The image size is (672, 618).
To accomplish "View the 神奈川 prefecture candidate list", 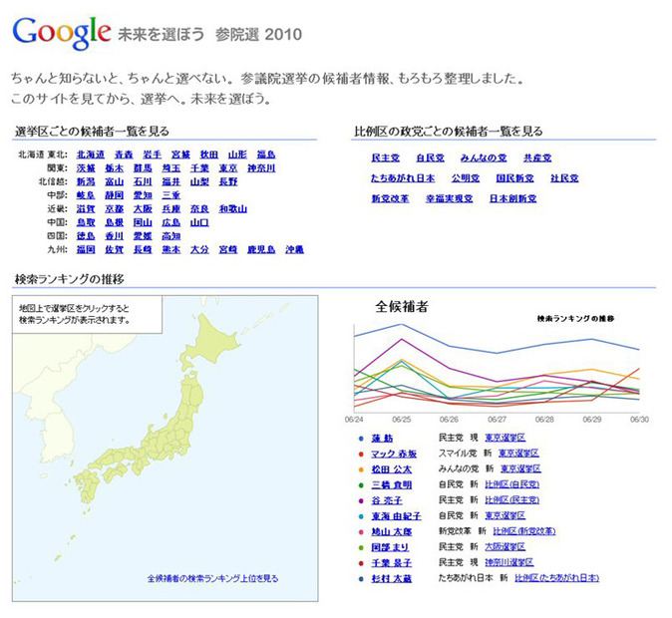I will click(261, 168).
